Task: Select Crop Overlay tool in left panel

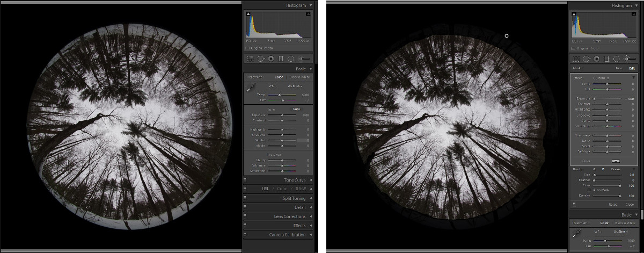Action: tap(250, 58)
